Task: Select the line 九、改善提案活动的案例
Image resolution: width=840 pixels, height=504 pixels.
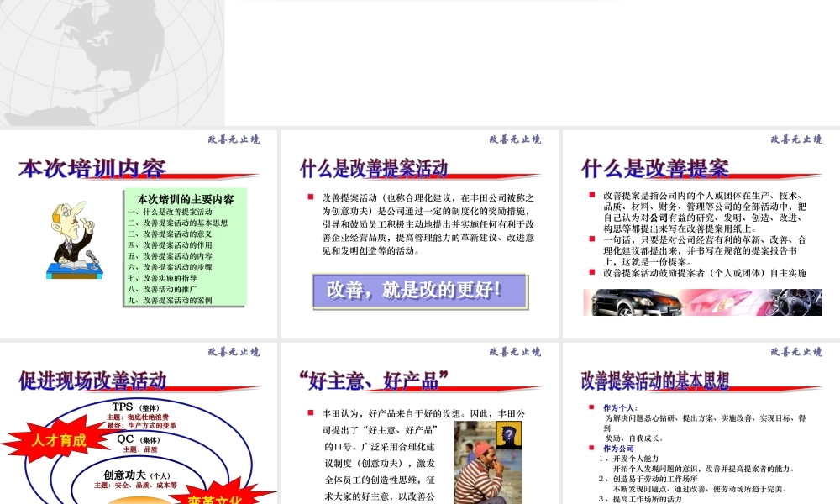Action: pyautogui.click(x=170, y=300)
